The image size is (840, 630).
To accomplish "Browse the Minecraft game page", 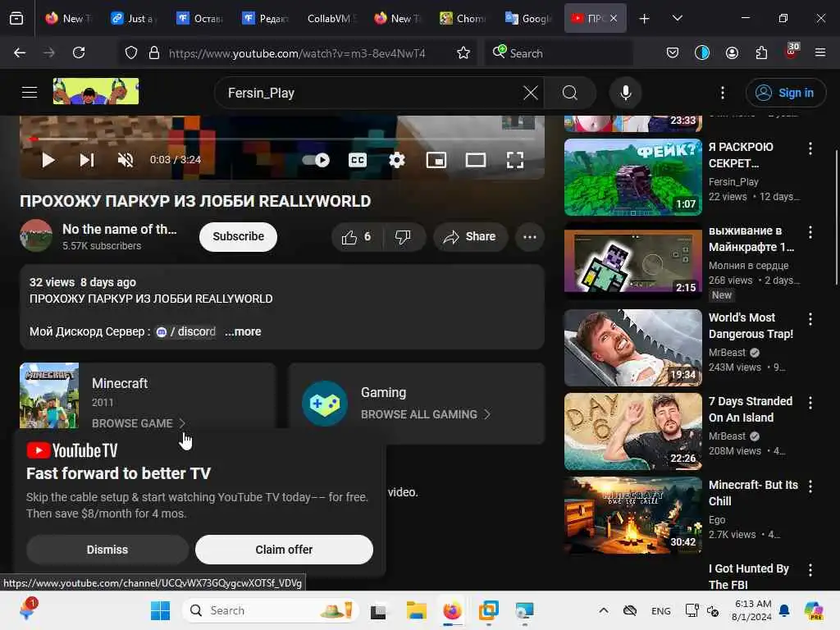I will click(x=138, y=423).
